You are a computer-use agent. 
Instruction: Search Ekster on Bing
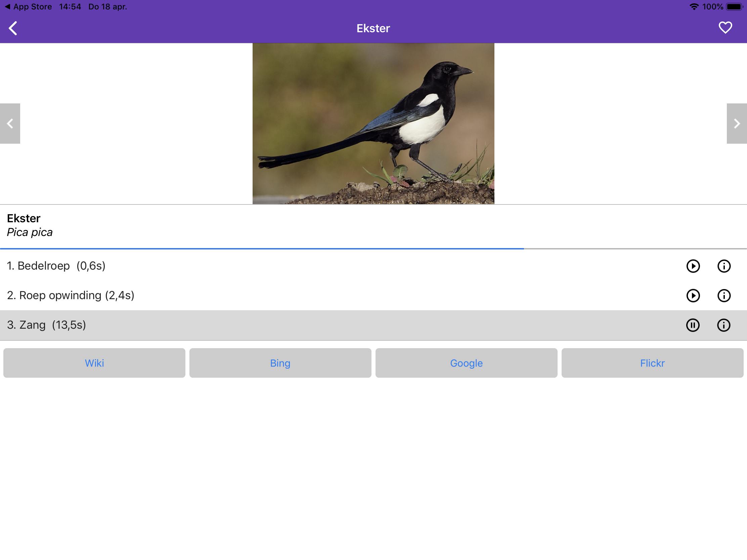coord(280,363)
